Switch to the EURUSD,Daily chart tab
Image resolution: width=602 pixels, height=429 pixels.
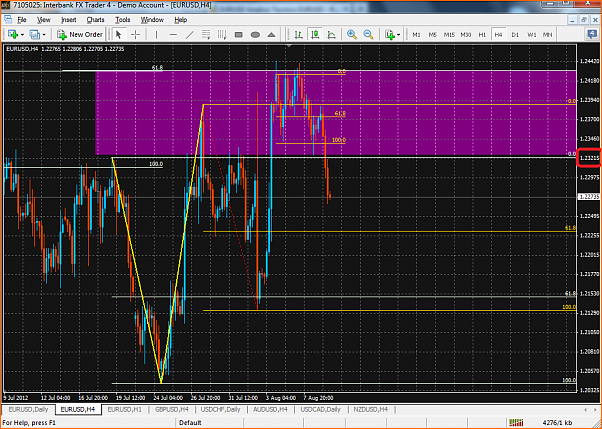coord(28,410)
